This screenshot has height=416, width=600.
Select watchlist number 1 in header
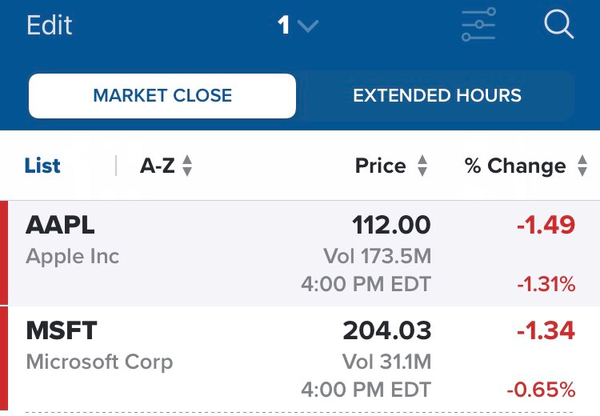(283, 25)
